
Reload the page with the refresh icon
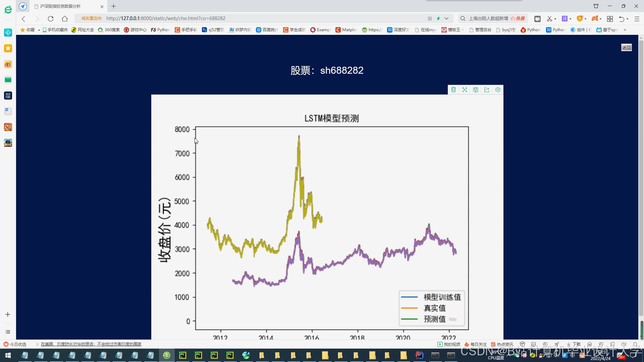click(51, 19)
